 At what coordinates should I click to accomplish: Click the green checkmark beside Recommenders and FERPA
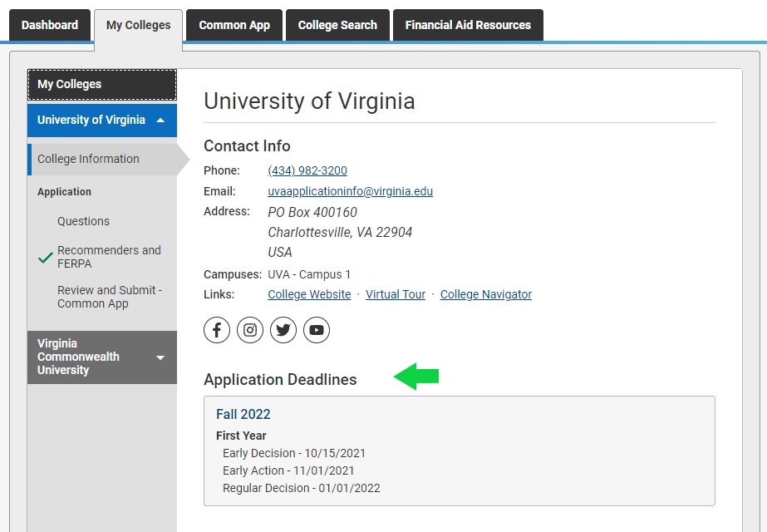tap(46, 258)
